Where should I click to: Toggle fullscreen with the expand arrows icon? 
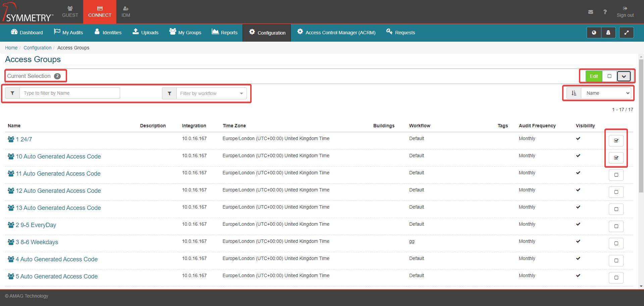[626, 33]
